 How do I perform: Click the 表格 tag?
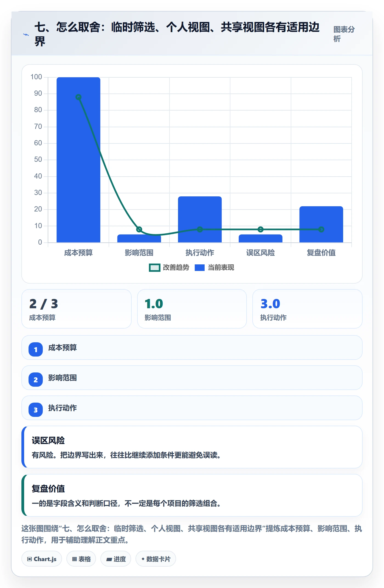click(x=81, y=559)
